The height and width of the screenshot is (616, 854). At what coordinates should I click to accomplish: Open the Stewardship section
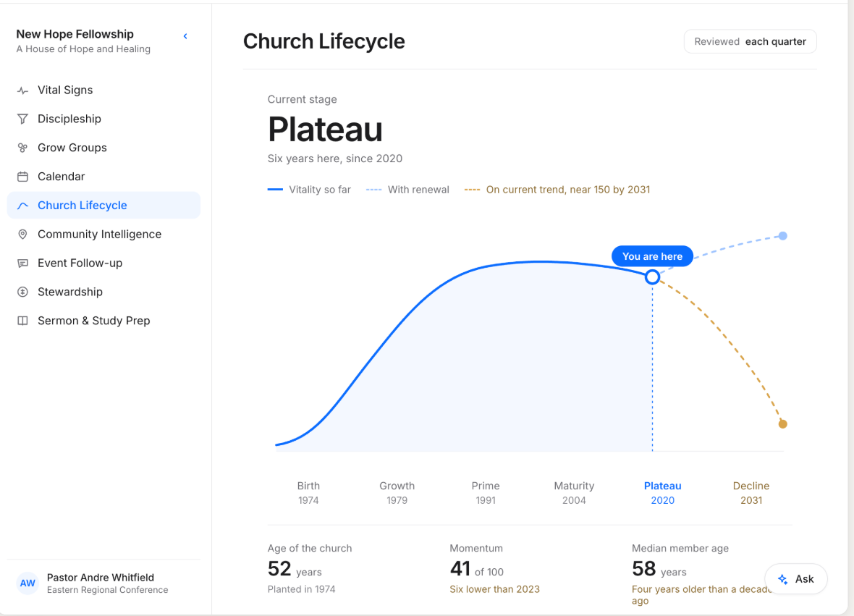coord(103,292)
